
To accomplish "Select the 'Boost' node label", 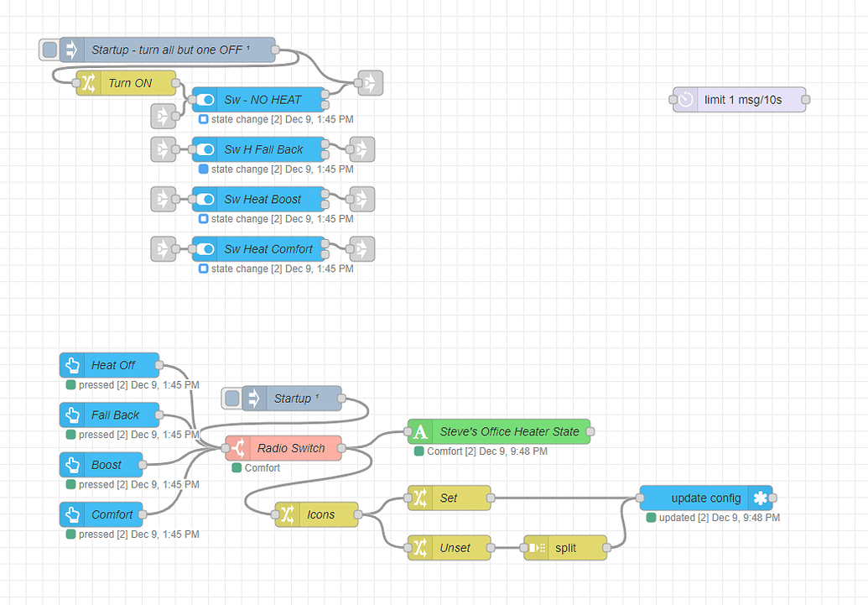I will point(107,465).
